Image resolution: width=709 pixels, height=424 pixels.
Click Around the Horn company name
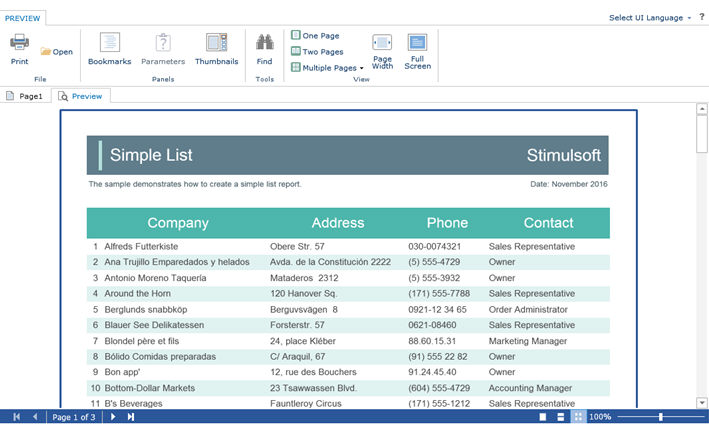point(137,293)
